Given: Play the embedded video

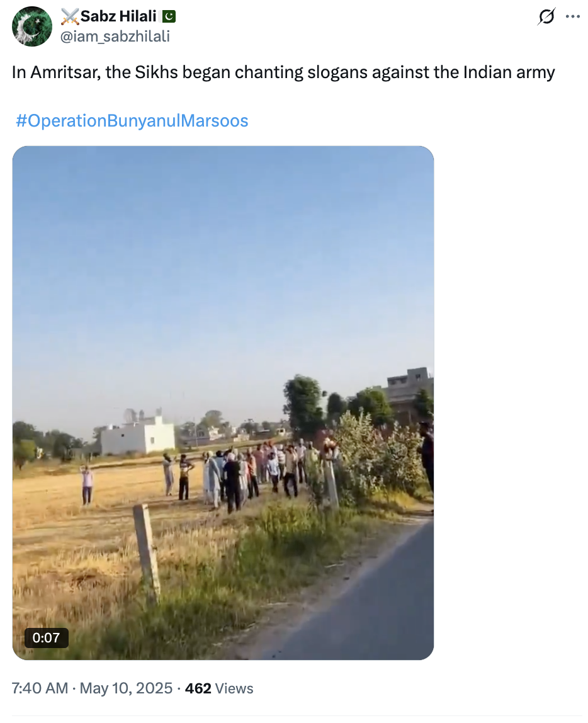Looking at the screenshot, I should 223,402.
